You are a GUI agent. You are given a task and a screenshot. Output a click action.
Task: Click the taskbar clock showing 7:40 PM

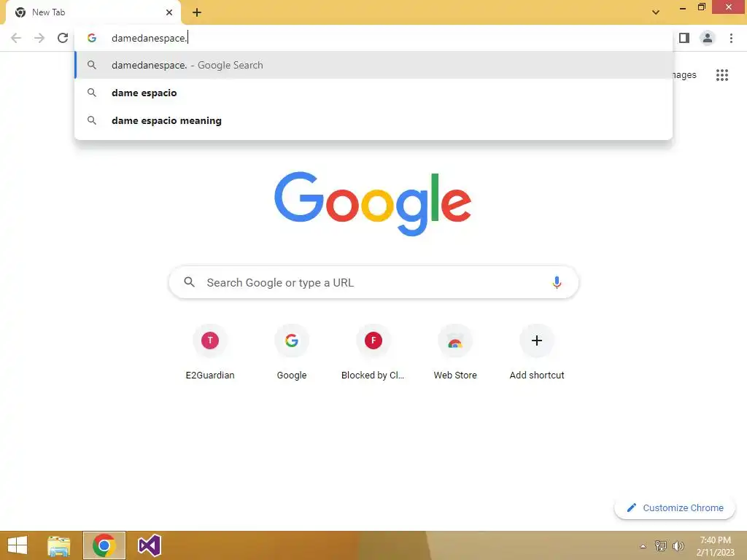(715, 545)
